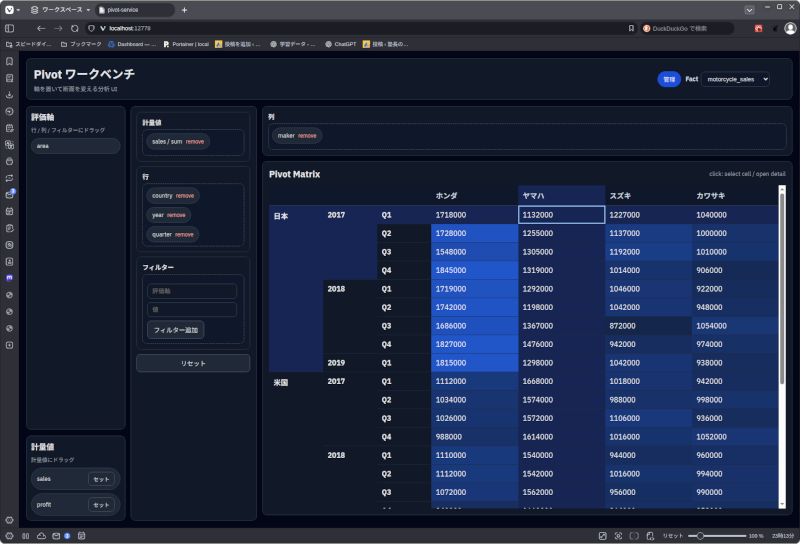
Task: Click the browser reload button
Action: coord(74,28)
